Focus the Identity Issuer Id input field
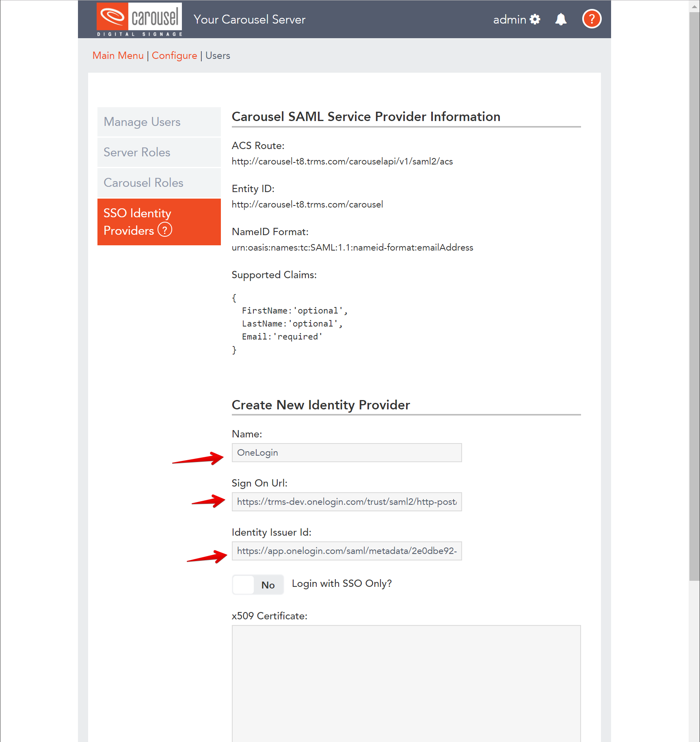 pos(347,551)
